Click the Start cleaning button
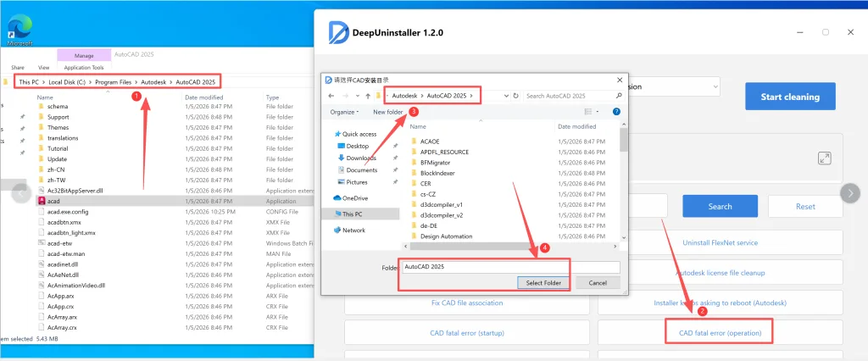The height and width of the screenshot is (361, 868). pyautogui.click(x=789, y=97)
